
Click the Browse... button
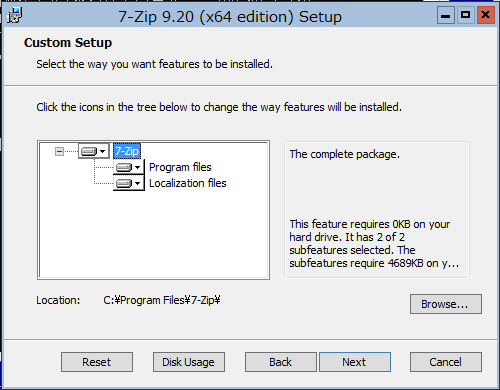pos(446,304)
